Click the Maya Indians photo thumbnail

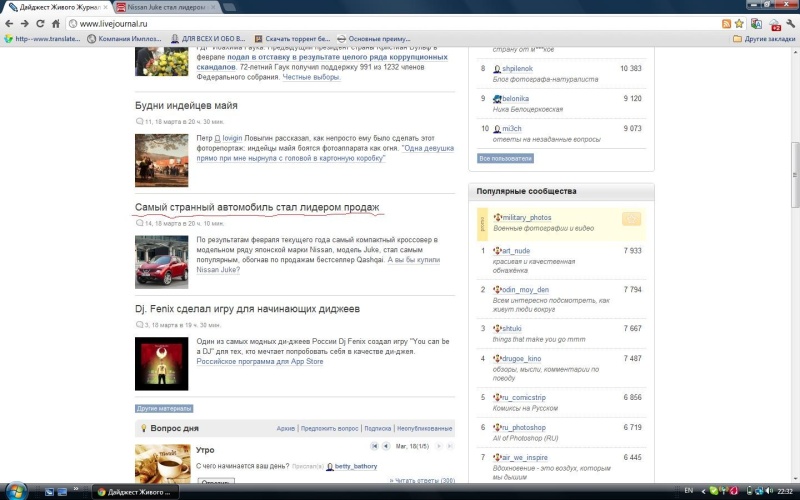161,160
